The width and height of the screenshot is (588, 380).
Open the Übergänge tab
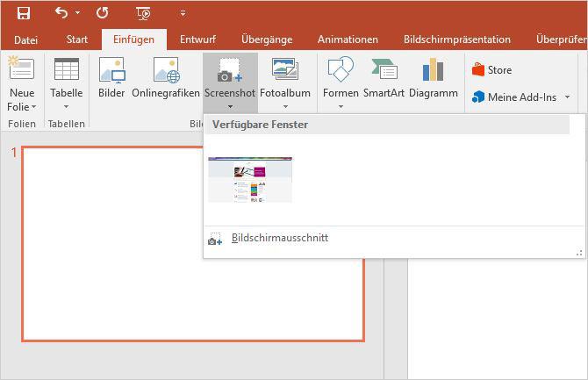click(267, 39)
